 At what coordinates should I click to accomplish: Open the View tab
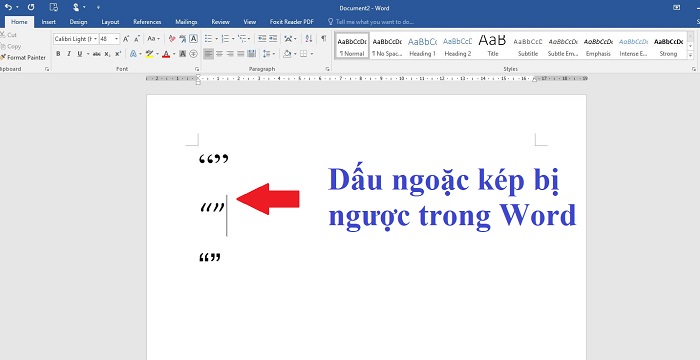tap(250, 21)
